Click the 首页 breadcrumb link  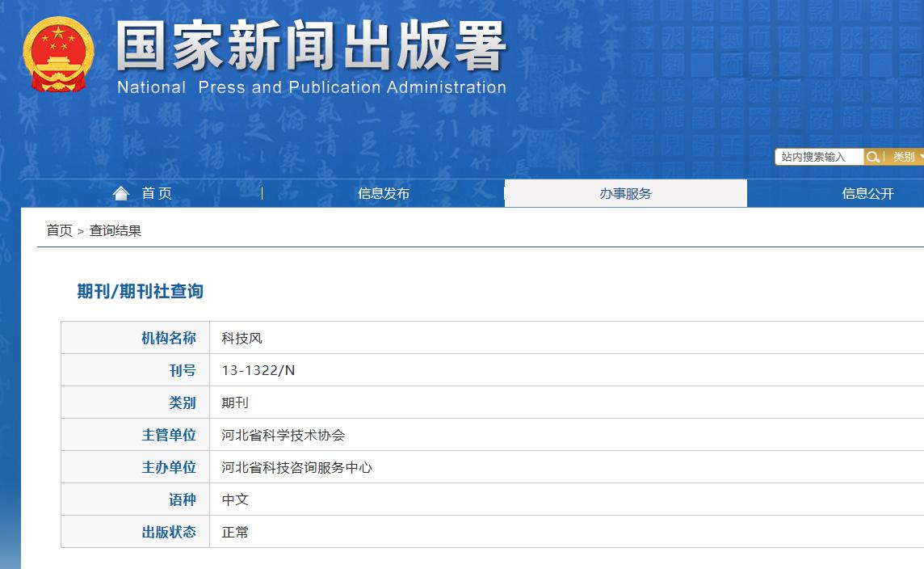coord(57,230)
